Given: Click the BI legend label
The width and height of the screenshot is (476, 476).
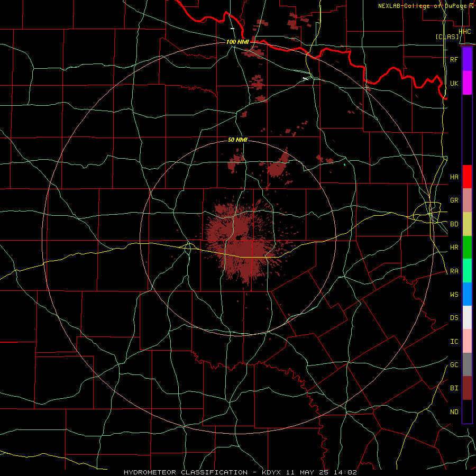Looking at the screenshot, I should [x=454, y=388].
